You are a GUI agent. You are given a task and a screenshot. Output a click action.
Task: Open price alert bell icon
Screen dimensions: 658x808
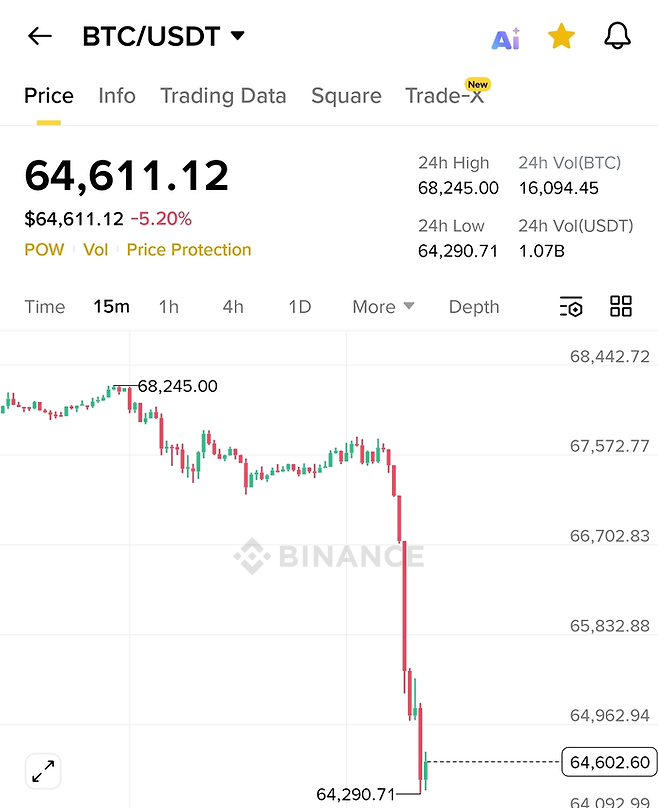[618, 37]
